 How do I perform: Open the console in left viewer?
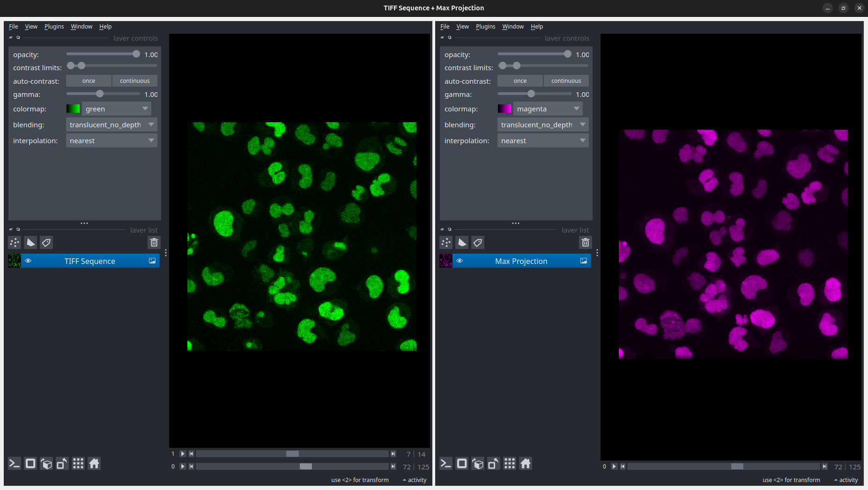(x=15, y=463)
